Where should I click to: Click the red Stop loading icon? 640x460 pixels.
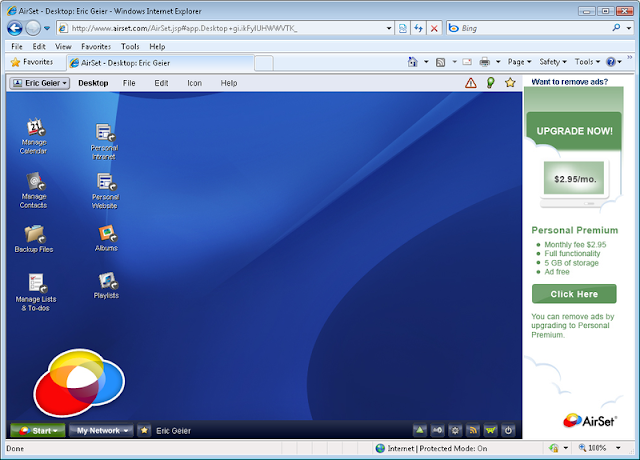(x=434, y=28)
